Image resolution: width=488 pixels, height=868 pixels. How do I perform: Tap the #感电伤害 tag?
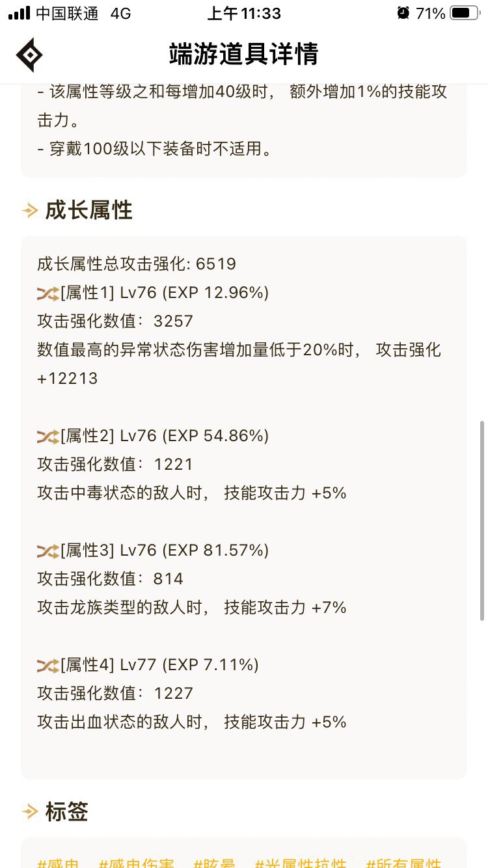click(137, 863)
